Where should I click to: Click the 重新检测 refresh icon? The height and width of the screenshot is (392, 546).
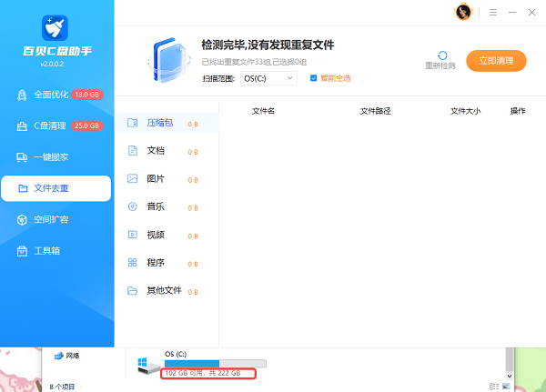[x=442, y=55]
